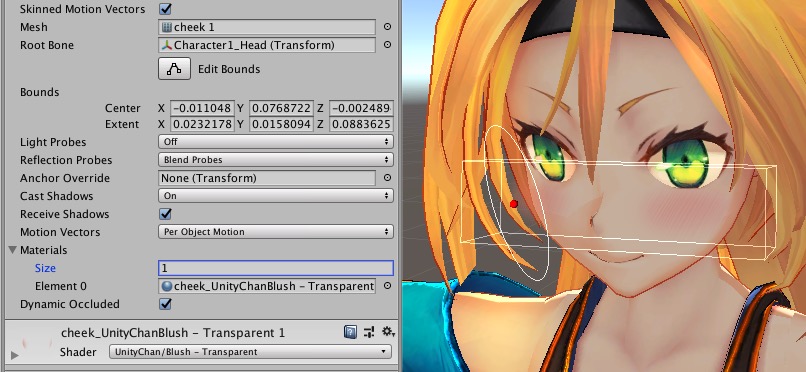Select the cheek 1 mesh field
Image resolution: width=806 pixels, height=372 pixels.
click(267, 27)
